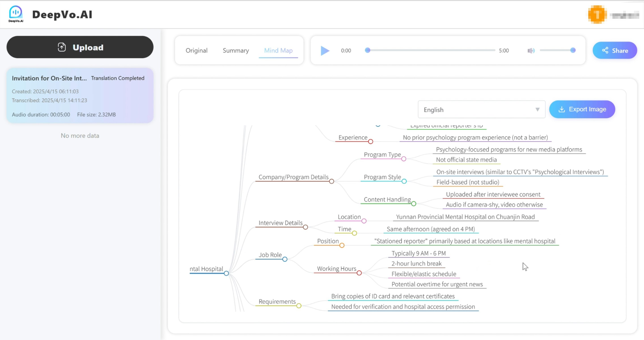Collapse the Company/Program Details node circle
This screenshot has height=340, width=644.
pyautogui.click(x=332, y=182)
